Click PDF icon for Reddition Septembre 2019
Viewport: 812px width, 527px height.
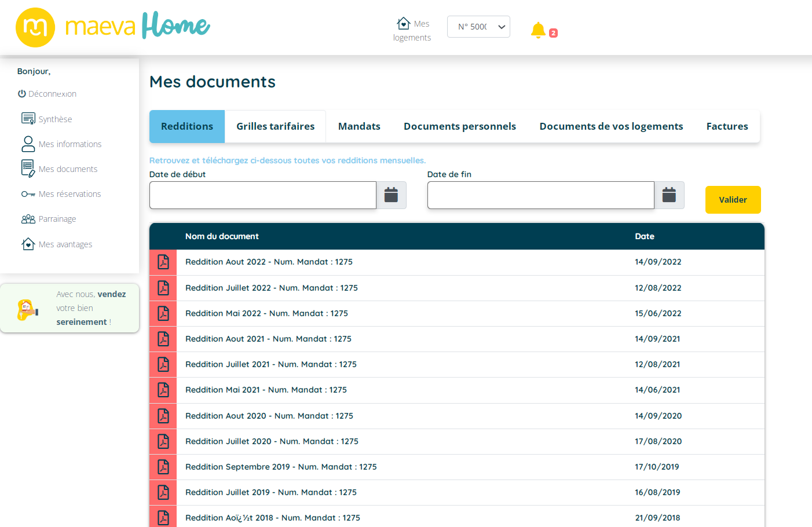(163, 467)
